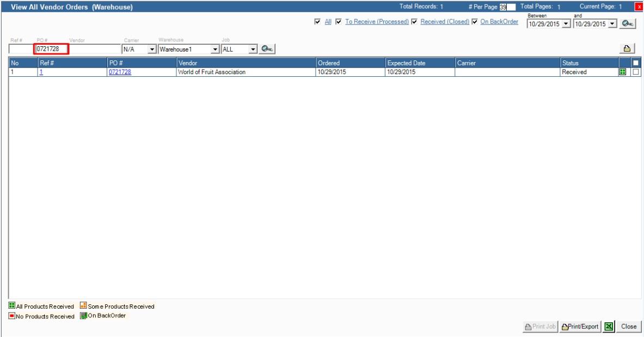Click the filter search icon beside Job
The width and height of the screenshot is (644, 337).
(267, 49)
